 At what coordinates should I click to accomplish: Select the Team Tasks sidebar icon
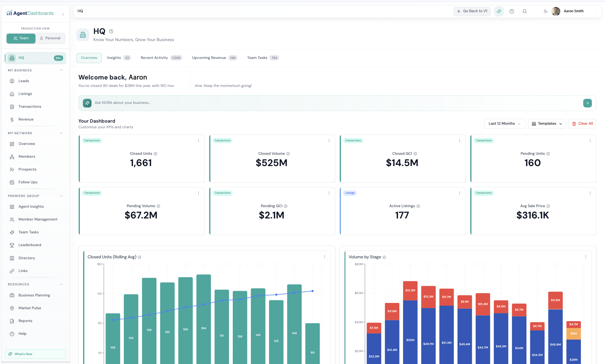(12, 232)
